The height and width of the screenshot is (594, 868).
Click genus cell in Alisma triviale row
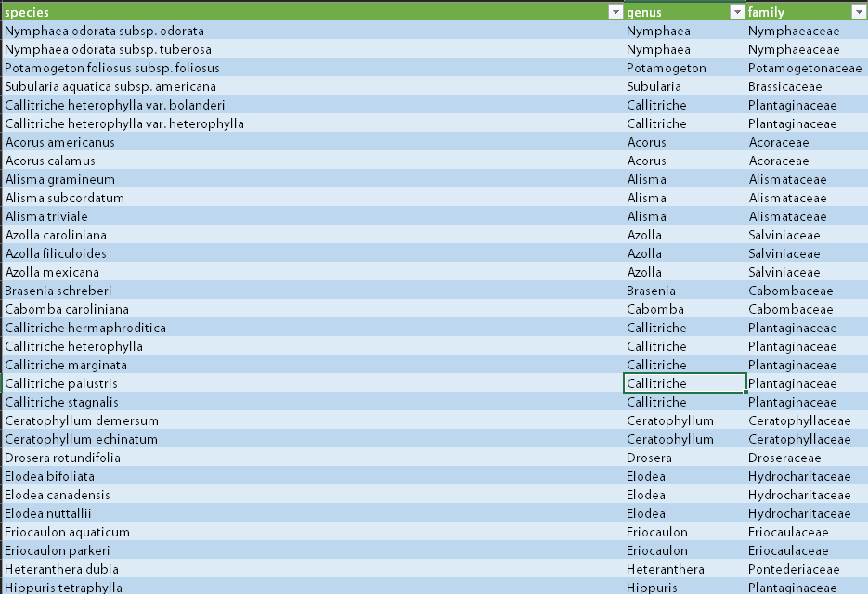(685, 216)
